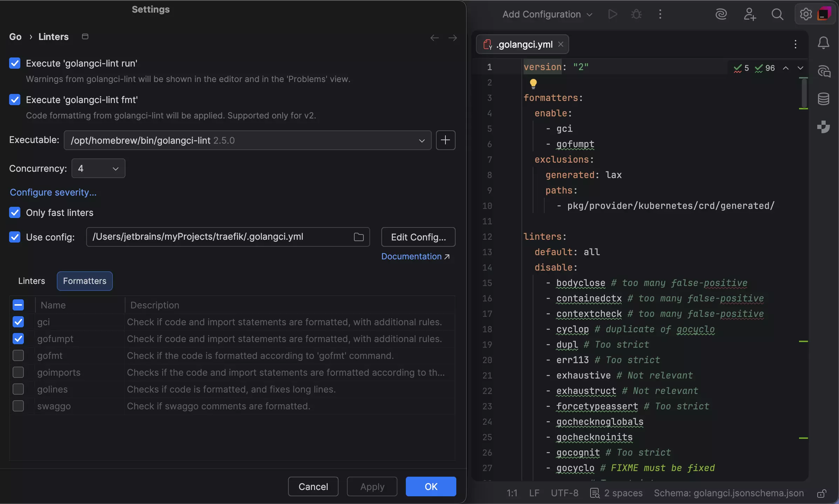Click the Code With Me add-user icon
The height and width of the screenshot is (504, 839).
pyautogui.click(x=749, y=14)
